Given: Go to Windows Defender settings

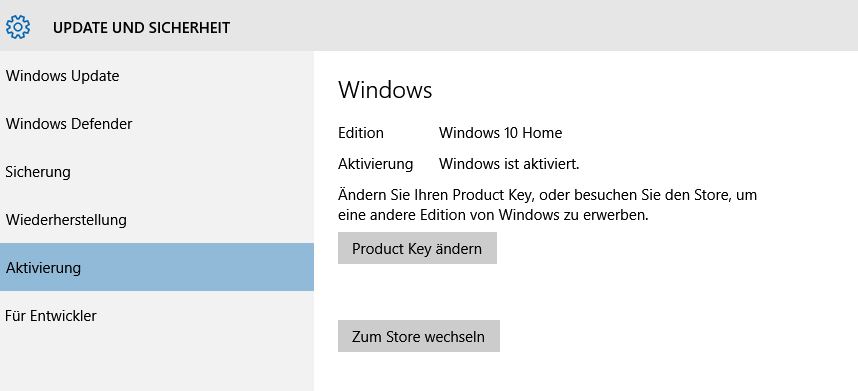Looking at the screenshot, I should coord(156,124).
